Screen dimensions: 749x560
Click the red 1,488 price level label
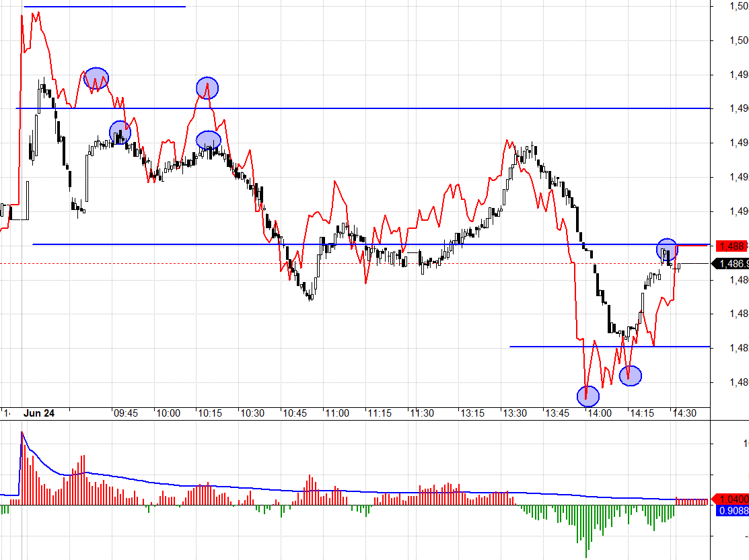click(732, 246)
